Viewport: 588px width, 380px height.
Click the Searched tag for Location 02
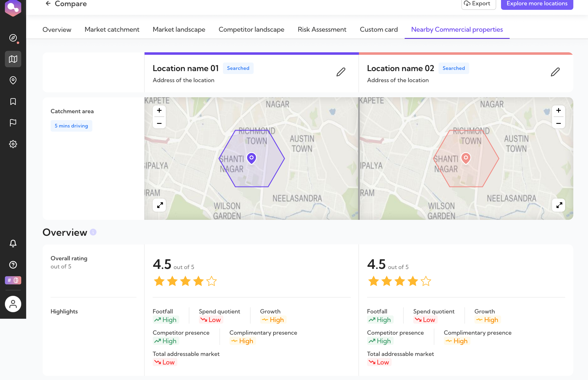[x=454, y=68]
